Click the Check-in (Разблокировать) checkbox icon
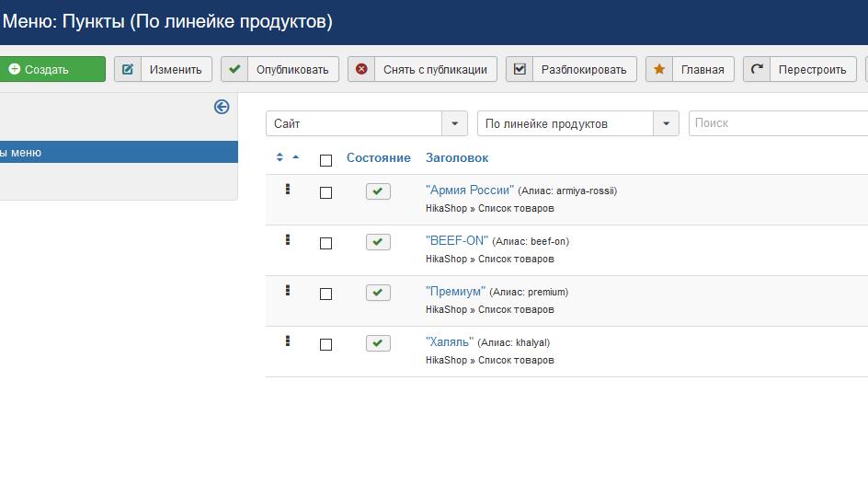Image resolution: width=868 pixels, height=485 pixels. click(520, 69)
